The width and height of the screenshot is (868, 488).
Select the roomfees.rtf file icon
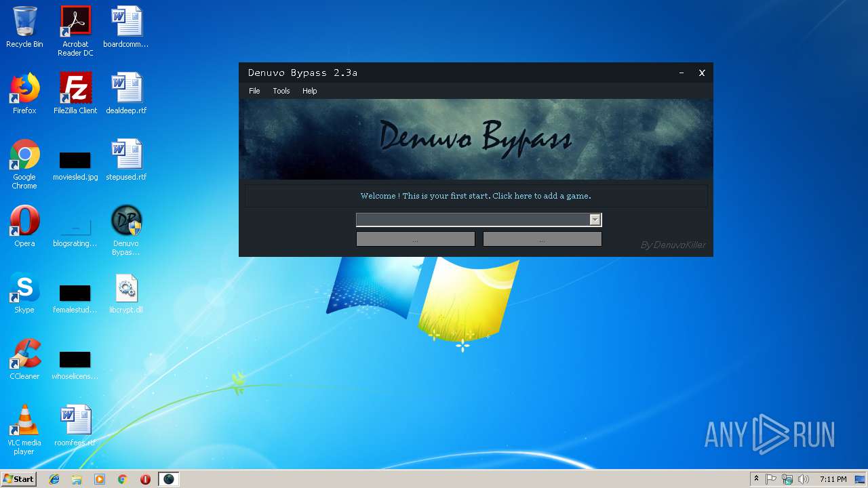[75, 426]
